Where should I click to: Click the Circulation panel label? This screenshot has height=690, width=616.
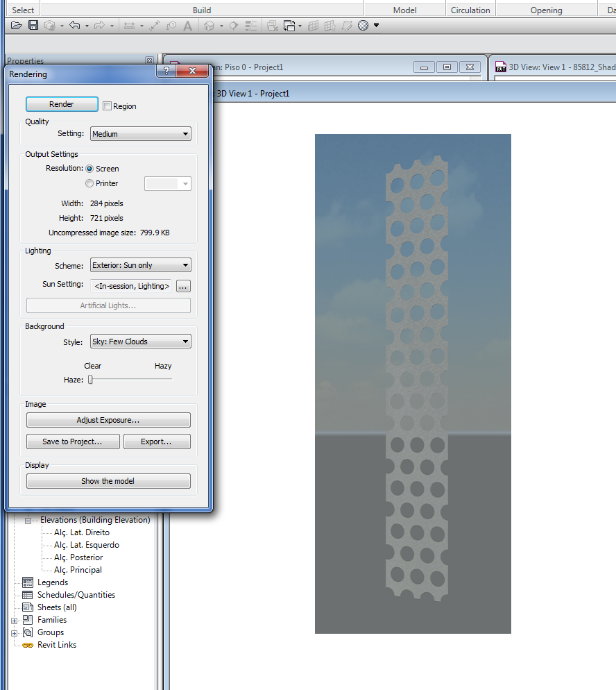(x=470, y=10)
